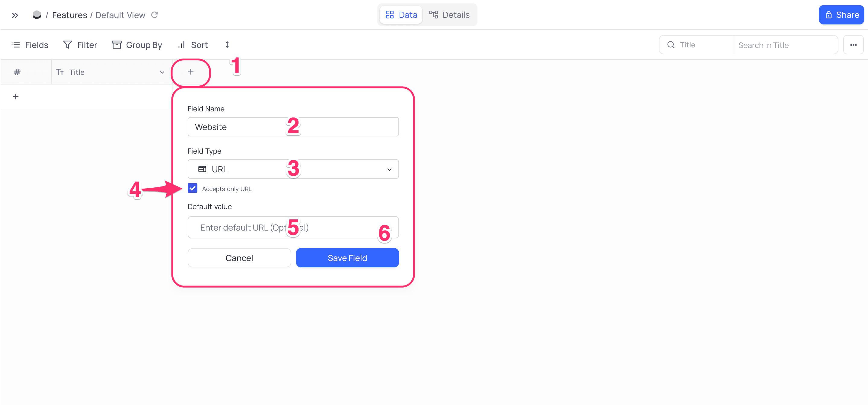868x405 pixels.
Task: Save the new Website field
Action: point(347,258)
